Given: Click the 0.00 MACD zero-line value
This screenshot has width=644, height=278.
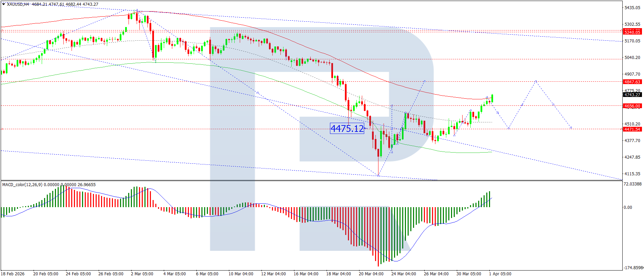Looking at the screenshot, I should (x=628, y=207).
